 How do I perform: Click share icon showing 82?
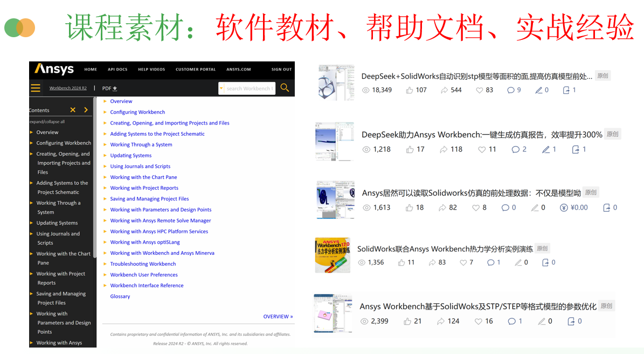[x=442, y=208]
